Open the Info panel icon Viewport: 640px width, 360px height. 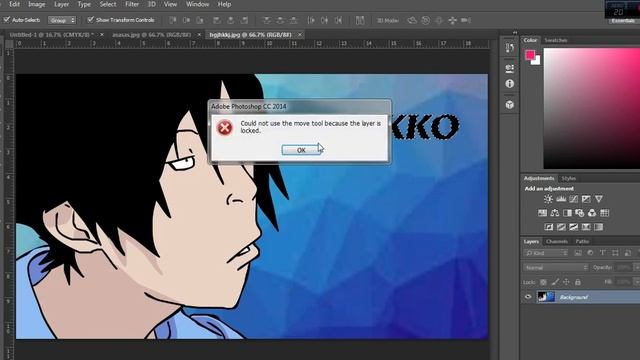tap(510, 84)
